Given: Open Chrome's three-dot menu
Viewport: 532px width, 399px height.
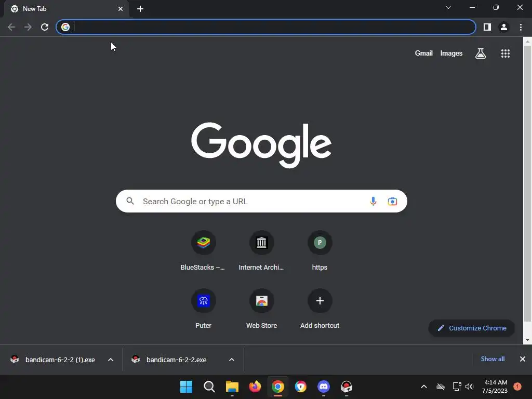Looking at the screenshot, I should pos(521,27).
